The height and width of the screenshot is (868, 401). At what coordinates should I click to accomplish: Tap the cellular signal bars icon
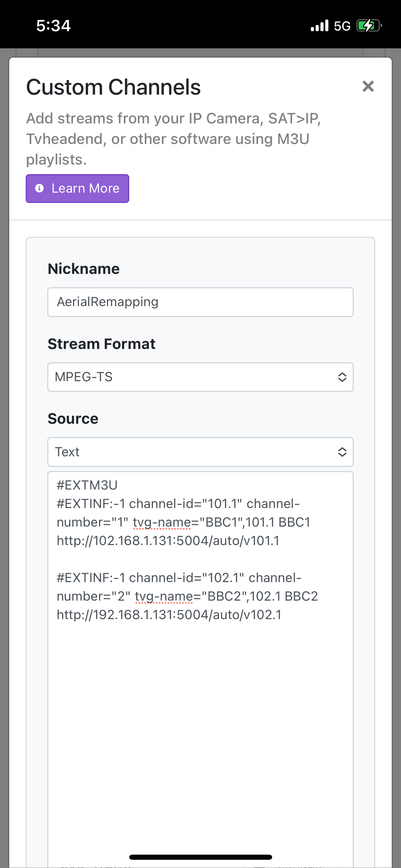319,26
